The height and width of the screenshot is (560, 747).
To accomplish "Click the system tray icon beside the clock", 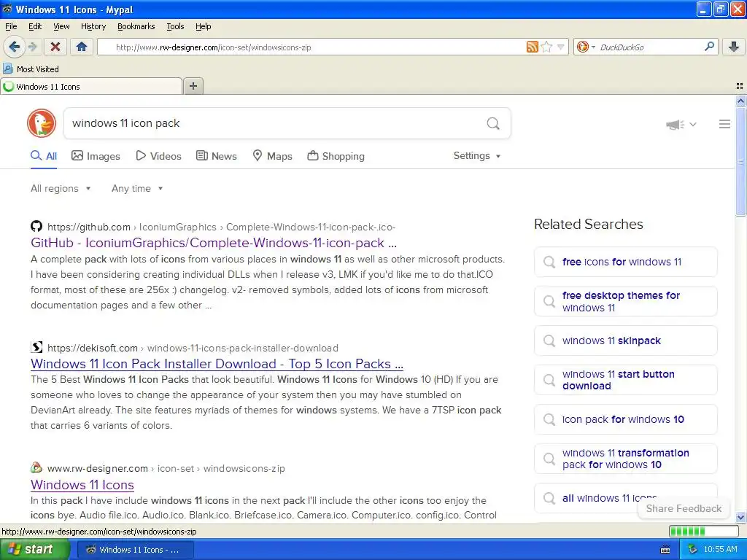I will click(x=692, y=550).
